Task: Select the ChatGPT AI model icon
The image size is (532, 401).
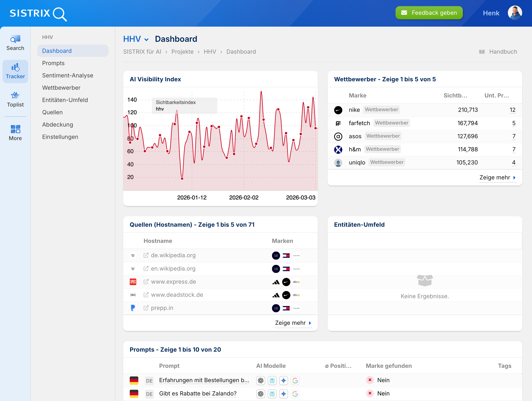Action: pyautogui.click(x=260, y=381)
